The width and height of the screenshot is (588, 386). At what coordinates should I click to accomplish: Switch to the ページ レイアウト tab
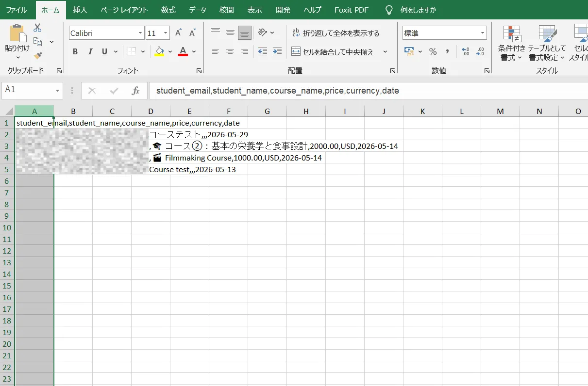point(124,10)
